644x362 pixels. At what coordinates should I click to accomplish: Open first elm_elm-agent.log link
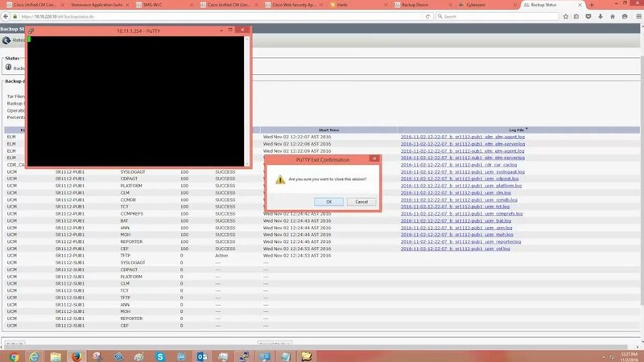coord(462,137)
